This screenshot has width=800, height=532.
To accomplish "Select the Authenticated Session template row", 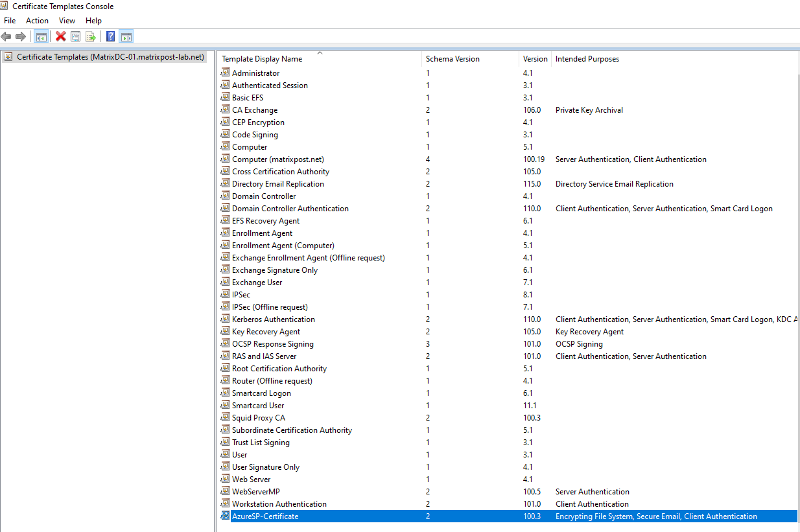I will [508, 86].
